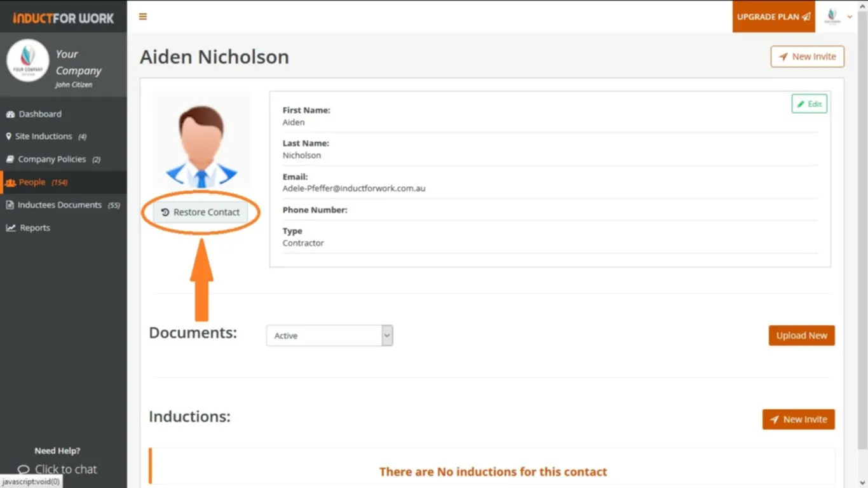The image size is (868, 488).
Task: Click the Dashboard icon in sidebar
Action: pos(10,114)
